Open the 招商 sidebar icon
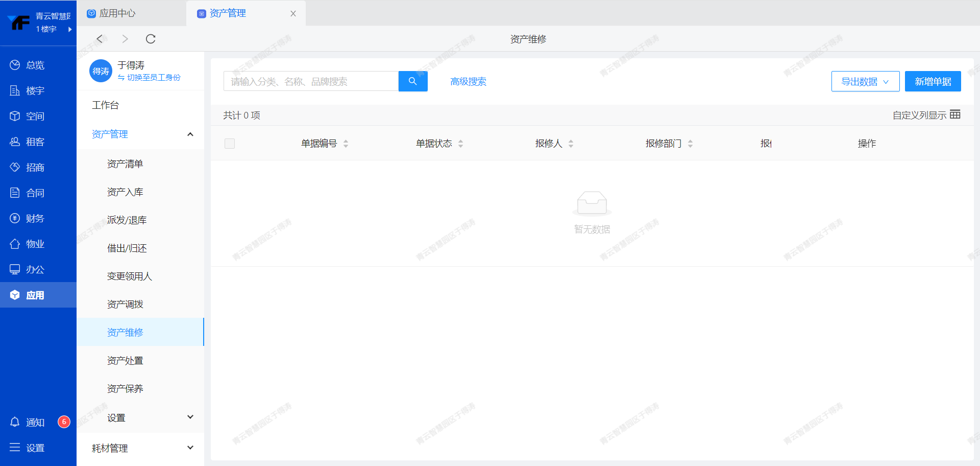Image resolution: width=980 pixels, height=466 pixels. pos(15,167)
